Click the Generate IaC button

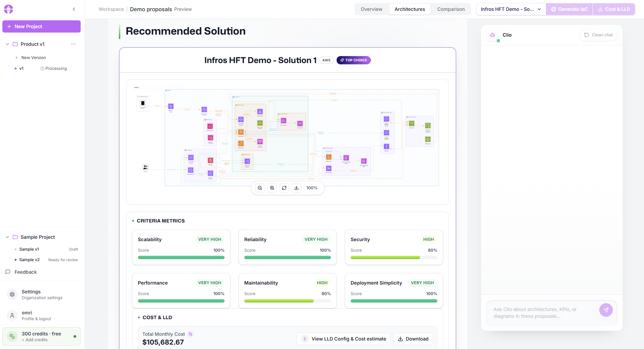click(x=569, y=9)
